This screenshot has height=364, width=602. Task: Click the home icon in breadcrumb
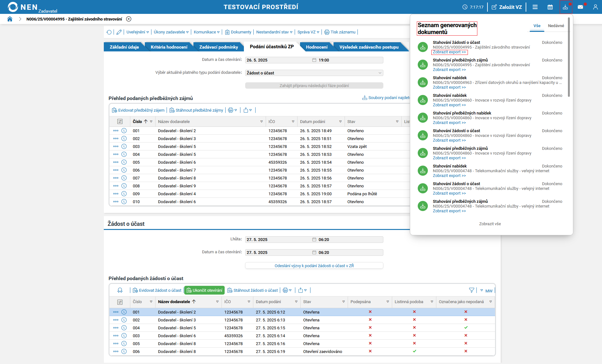pyautogui.click(x=10, y=19)
